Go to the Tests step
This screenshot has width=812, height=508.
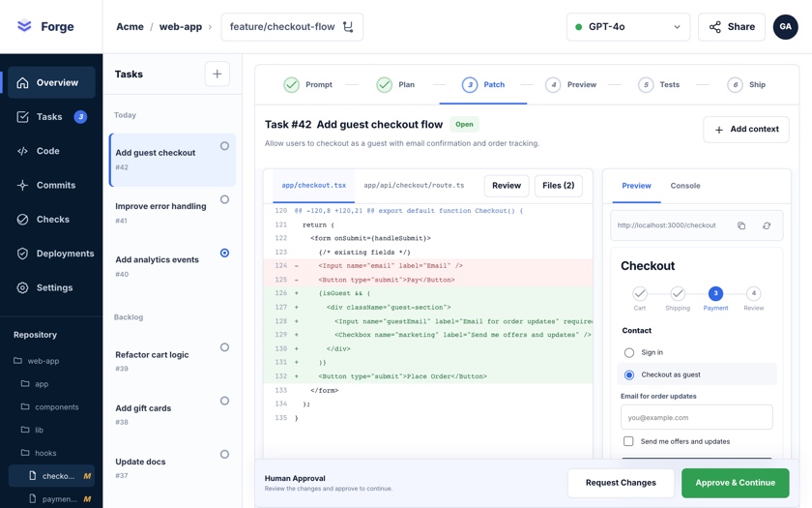[658, 84]
